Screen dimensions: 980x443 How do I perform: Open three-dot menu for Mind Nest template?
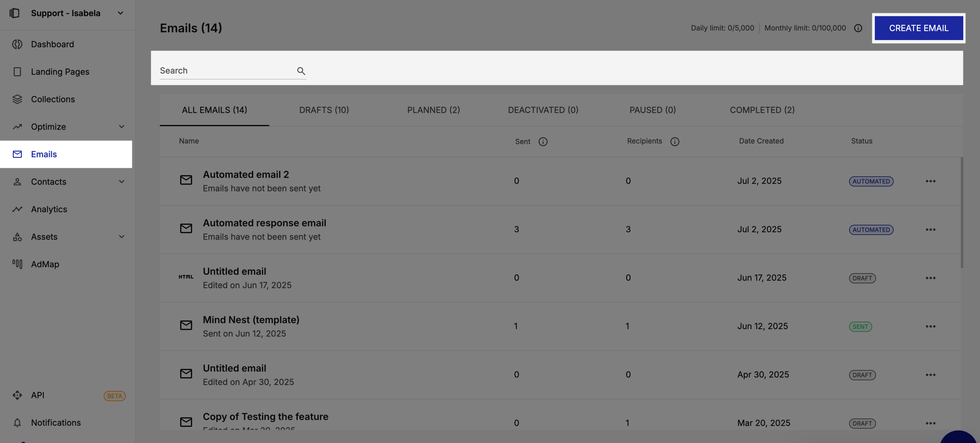tap(931, 327)
